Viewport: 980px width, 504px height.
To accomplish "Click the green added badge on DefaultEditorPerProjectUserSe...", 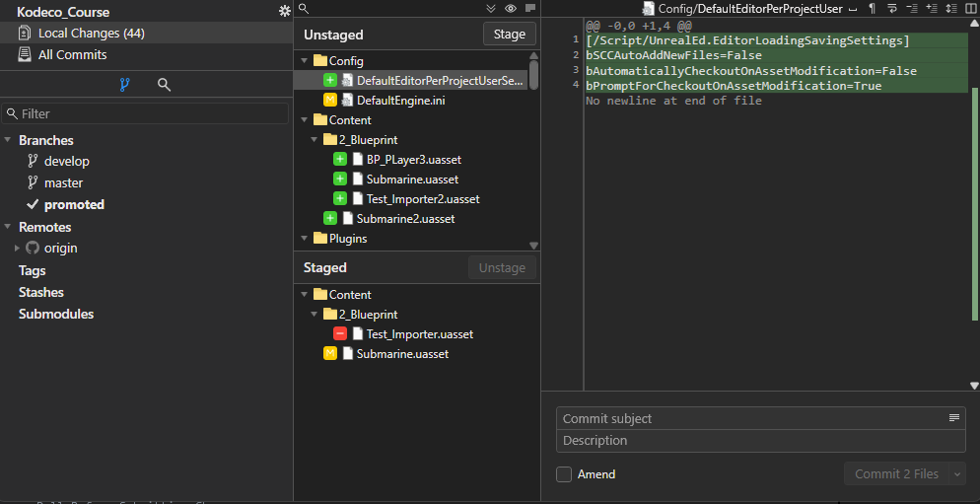I will click(330, 81).
